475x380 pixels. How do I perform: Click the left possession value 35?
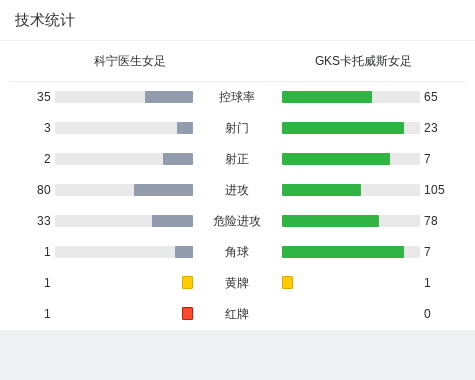tap(44, 97)
